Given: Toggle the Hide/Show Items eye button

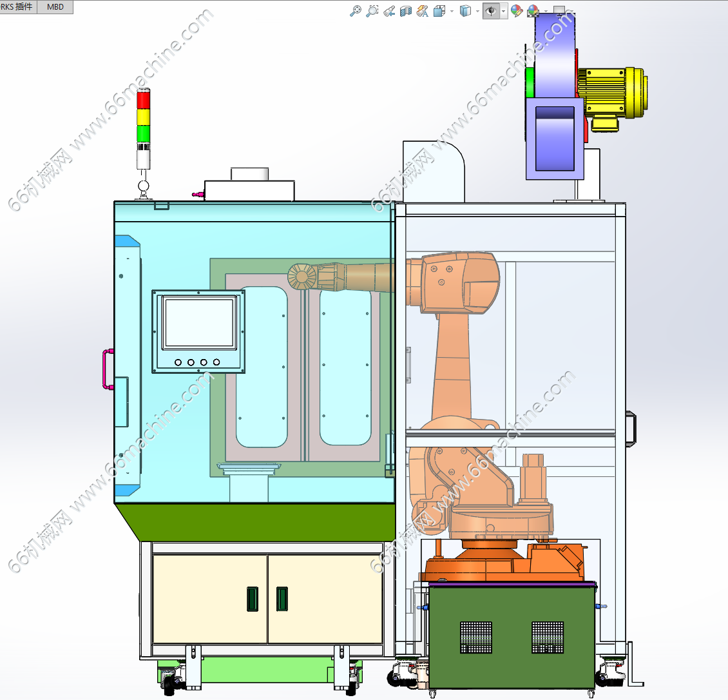Looking at the screenshot, I should [491, 11].
